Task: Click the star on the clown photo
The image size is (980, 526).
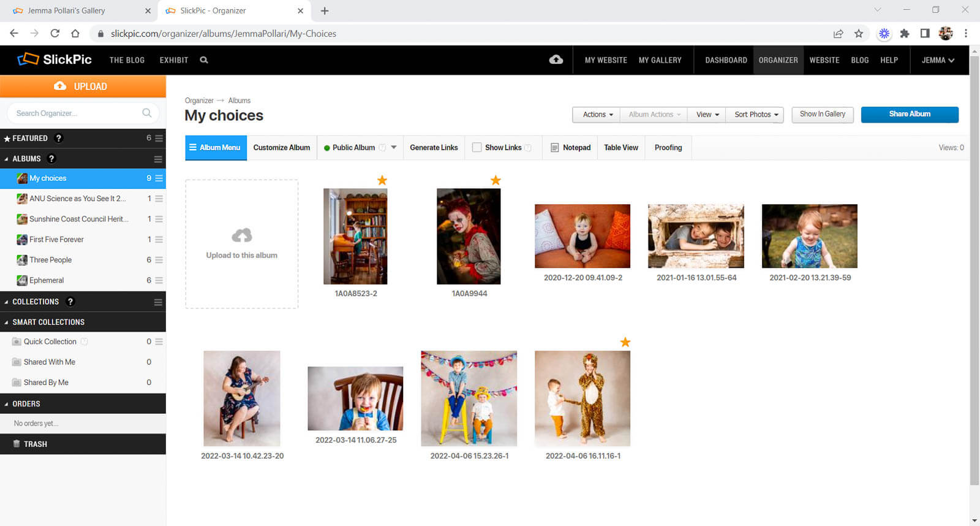Action: pyautogui.click(x=496, y=180)
